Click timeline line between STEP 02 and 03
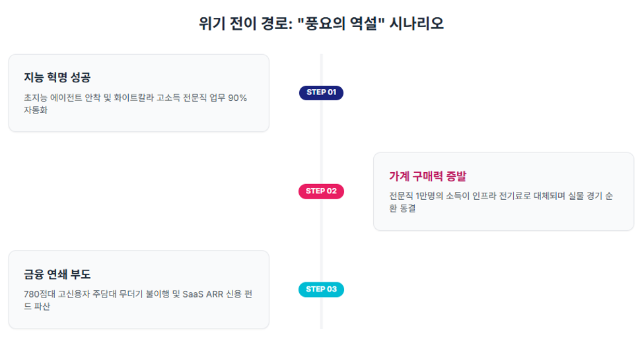 (321, 241)
